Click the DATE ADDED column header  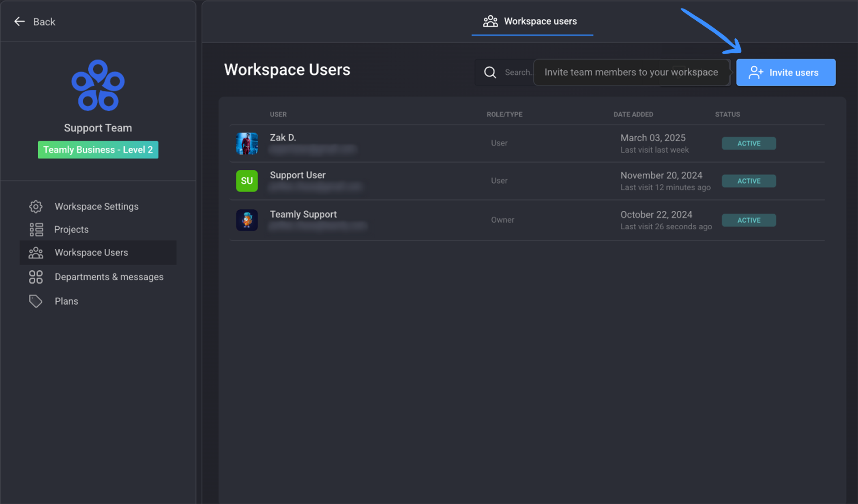(633, 114)
